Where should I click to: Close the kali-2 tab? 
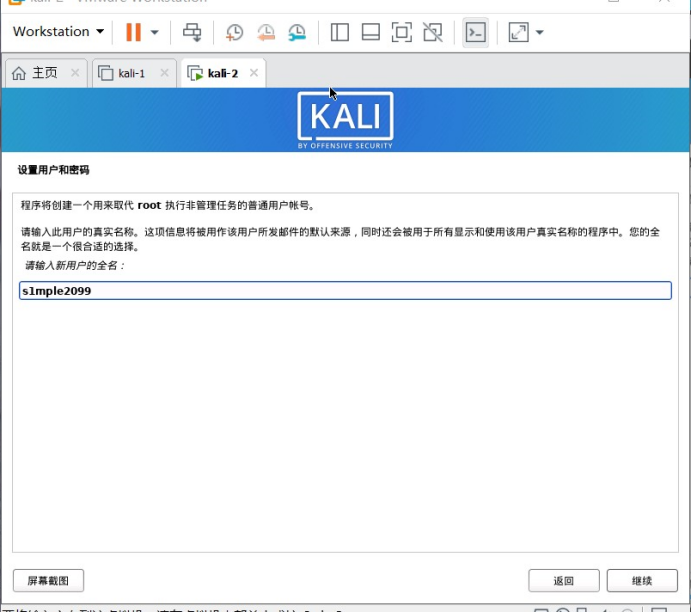(x=254, y=72)
